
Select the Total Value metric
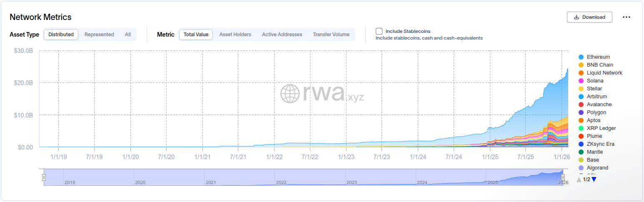click(x=196, y=35)
